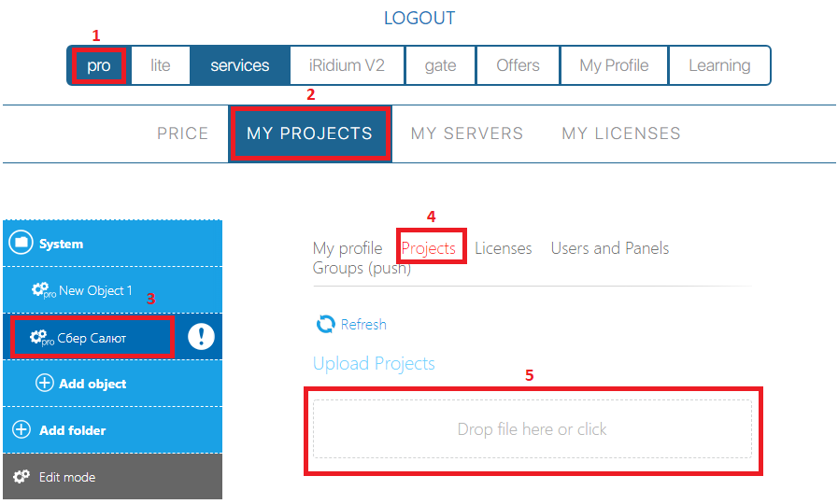Viewport: 838px width, 504px height.
Task: Open the iRidium V2 tab
Action: [x=347, y=65]
